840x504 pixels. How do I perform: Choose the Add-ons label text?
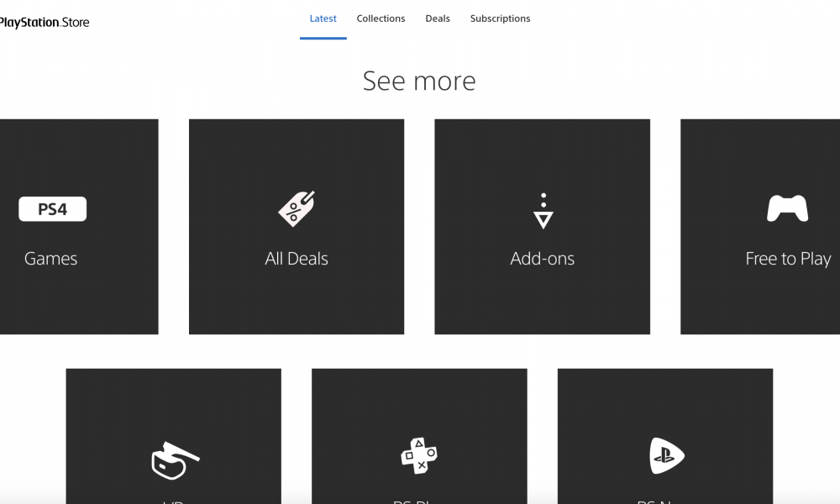point(542,259)
